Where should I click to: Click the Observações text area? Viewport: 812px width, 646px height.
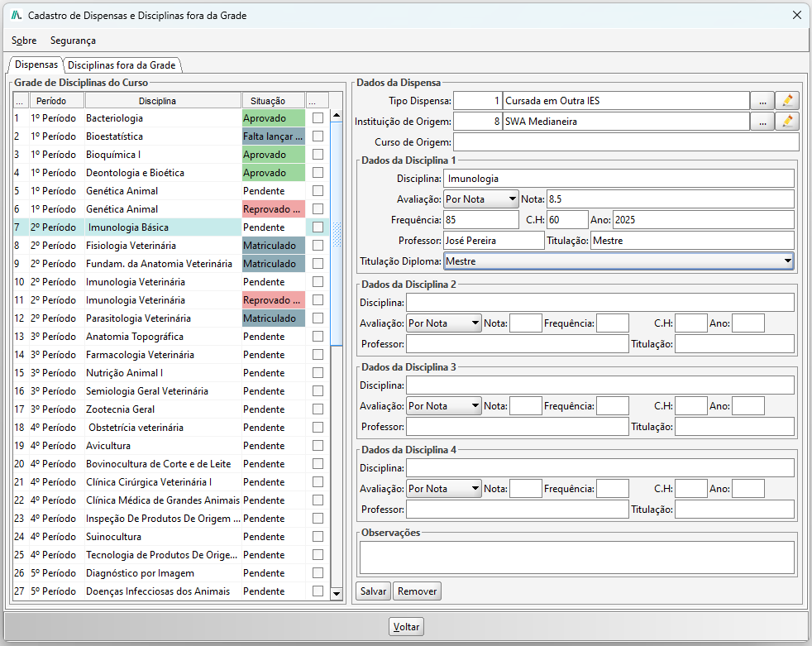tap(577, 557)
